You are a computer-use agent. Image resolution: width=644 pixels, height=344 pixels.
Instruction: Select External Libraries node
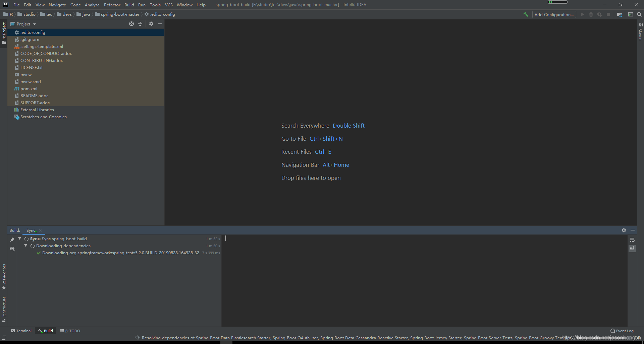coord(86,110)
